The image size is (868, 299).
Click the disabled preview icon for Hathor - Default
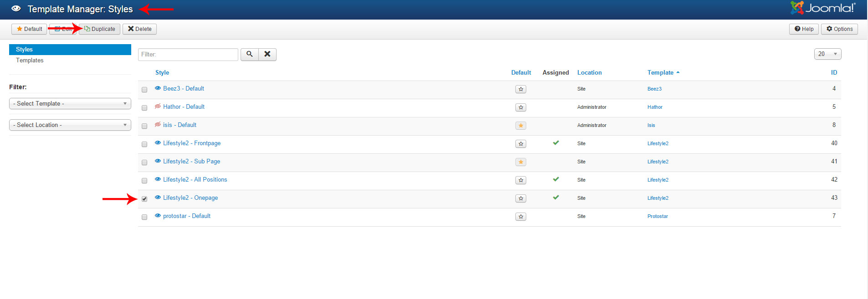(158, 106)
